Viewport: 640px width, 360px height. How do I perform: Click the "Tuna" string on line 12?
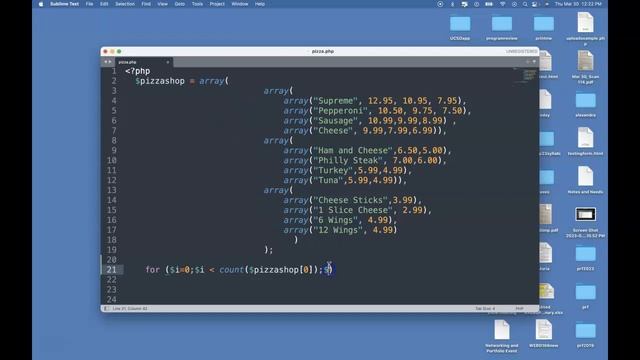point(328,180)
